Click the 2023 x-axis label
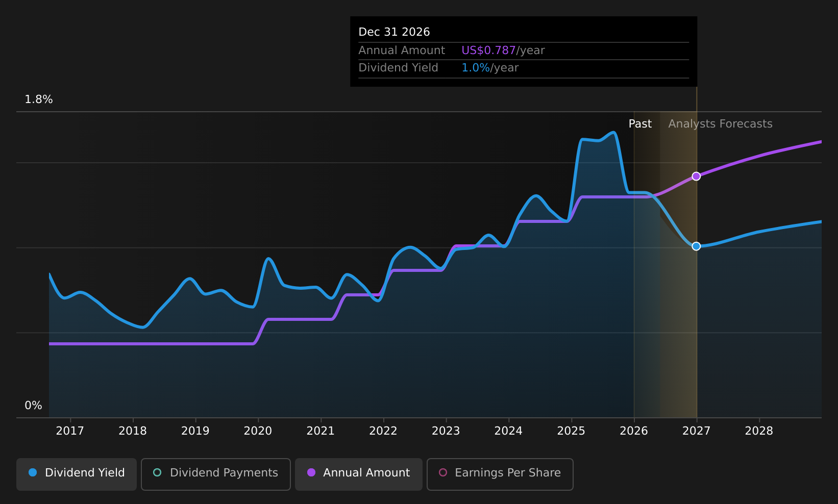The height and width of the screenshot is (504, 838). (446, 431)
